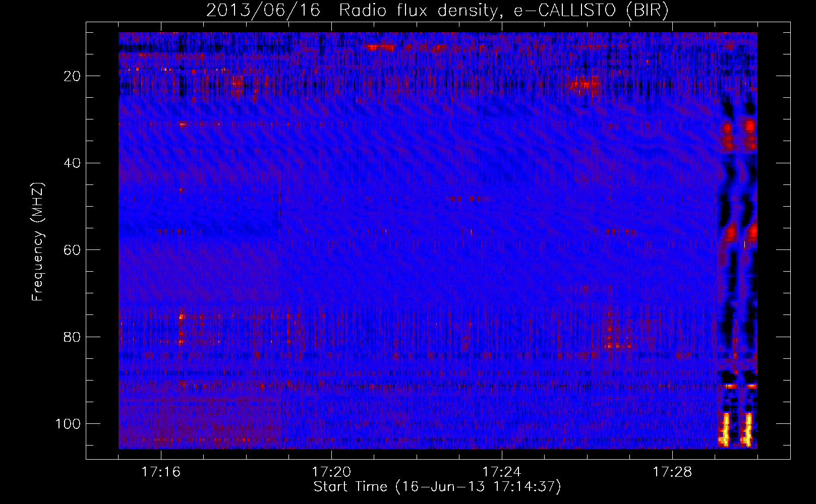Screen dimensions: 816x504
Task: Click the 'Frequency (MHZ)' axis label
Action: point(38,241)
